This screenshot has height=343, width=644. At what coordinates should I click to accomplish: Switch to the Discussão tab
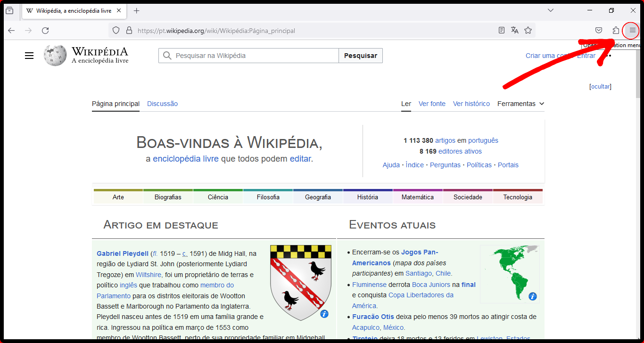[162, 104]
